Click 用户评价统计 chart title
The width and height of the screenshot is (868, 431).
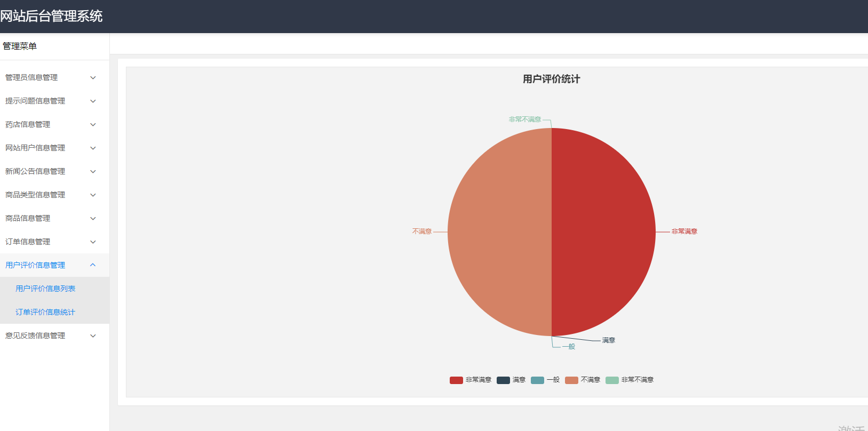coord(552,79)
